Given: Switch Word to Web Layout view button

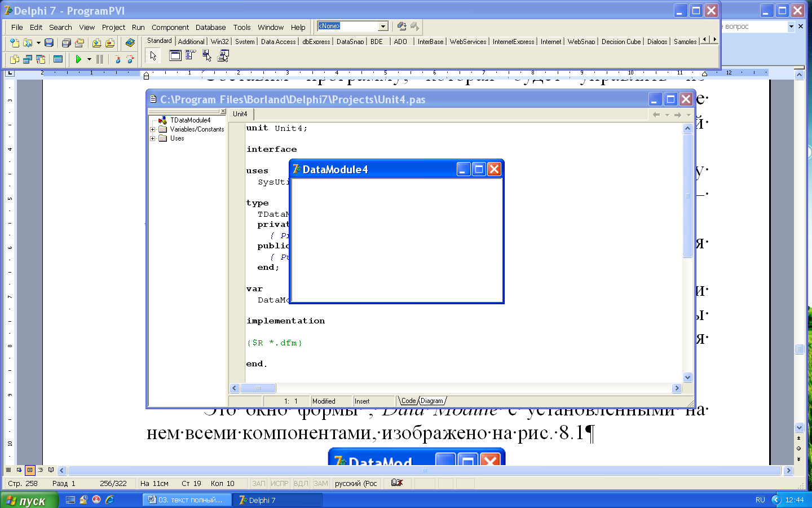Looking at the screenshot, I should [19, 470].
